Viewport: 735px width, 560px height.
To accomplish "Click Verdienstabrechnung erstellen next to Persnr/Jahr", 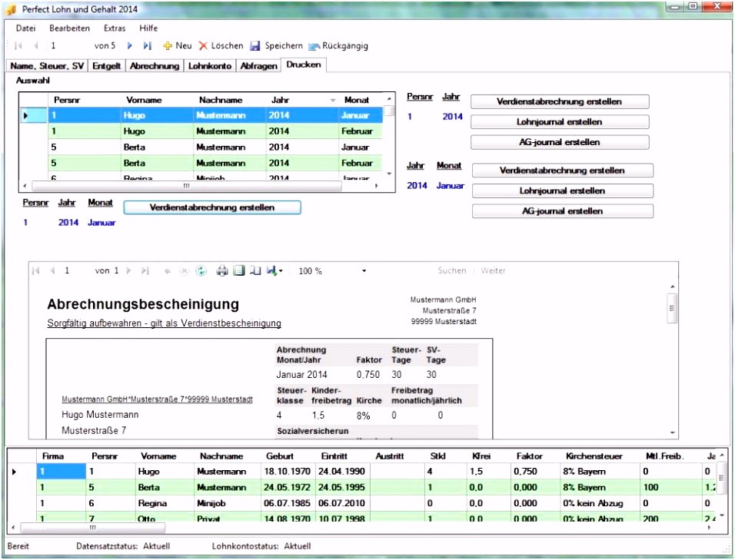I will 560,101.
